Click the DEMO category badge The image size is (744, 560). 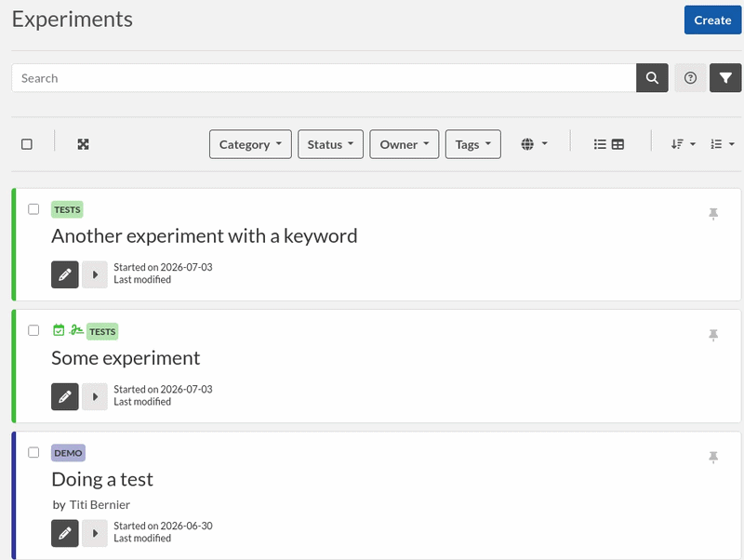click(x=68, y=453)
